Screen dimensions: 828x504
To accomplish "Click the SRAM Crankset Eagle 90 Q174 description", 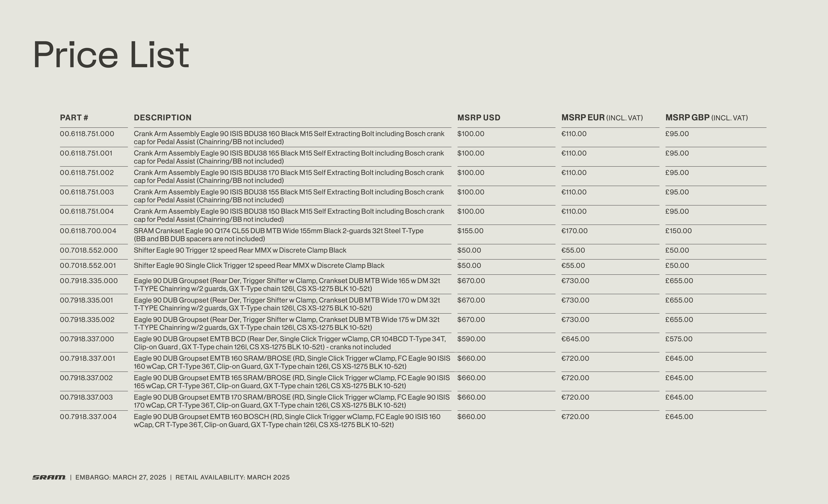I will [279, 235].
